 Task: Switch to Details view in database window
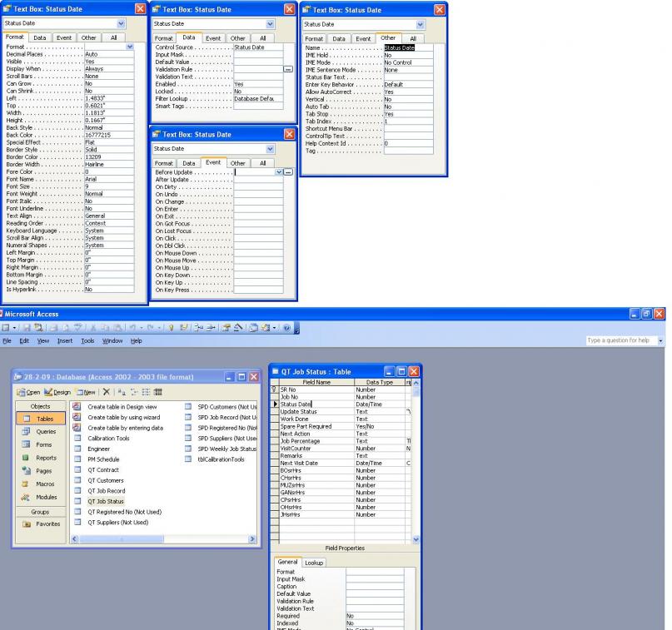pyautogui.click(x=158, y=392)
